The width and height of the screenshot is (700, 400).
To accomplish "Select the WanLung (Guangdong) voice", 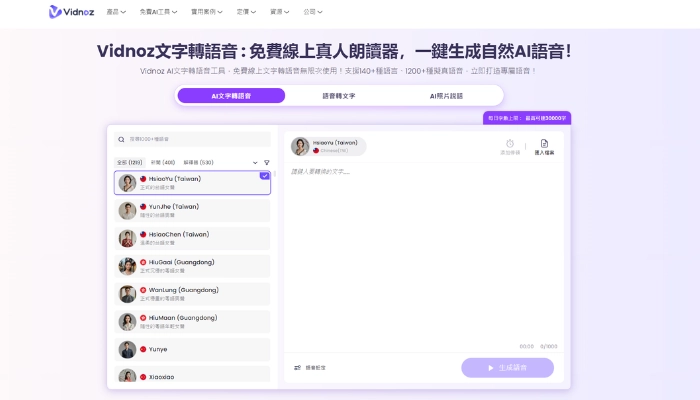I will coord(192,294).
